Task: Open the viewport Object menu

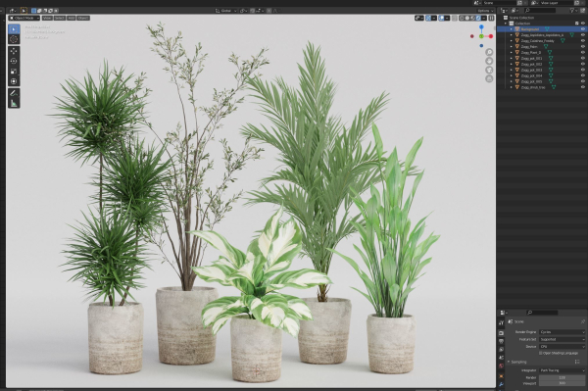Action: 83,18
